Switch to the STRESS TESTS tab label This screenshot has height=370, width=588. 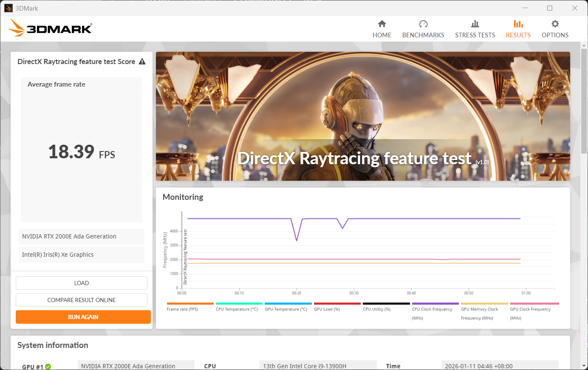(475, 35)
